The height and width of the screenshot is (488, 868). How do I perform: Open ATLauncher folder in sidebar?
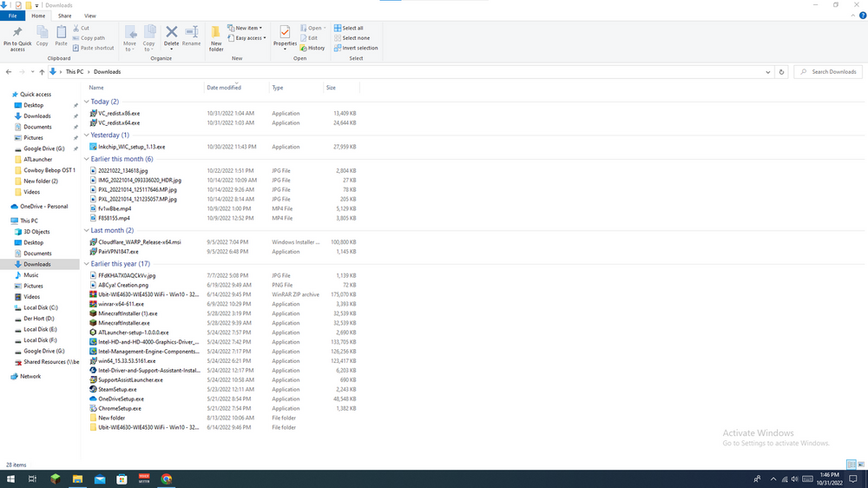pos(37,160)
